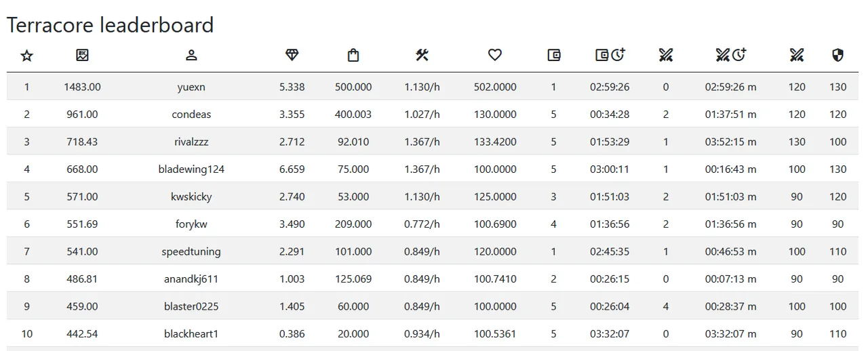The height and width of the screenshot is (351, 868).
Task: Open player yuexn
Action: (x=191, y=87)
